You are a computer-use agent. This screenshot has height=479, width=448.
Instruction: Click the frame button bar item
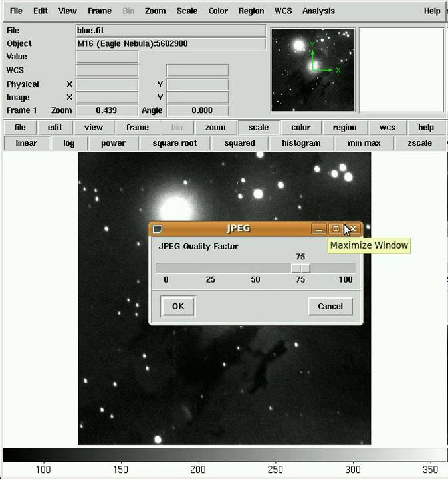[138, 127]
